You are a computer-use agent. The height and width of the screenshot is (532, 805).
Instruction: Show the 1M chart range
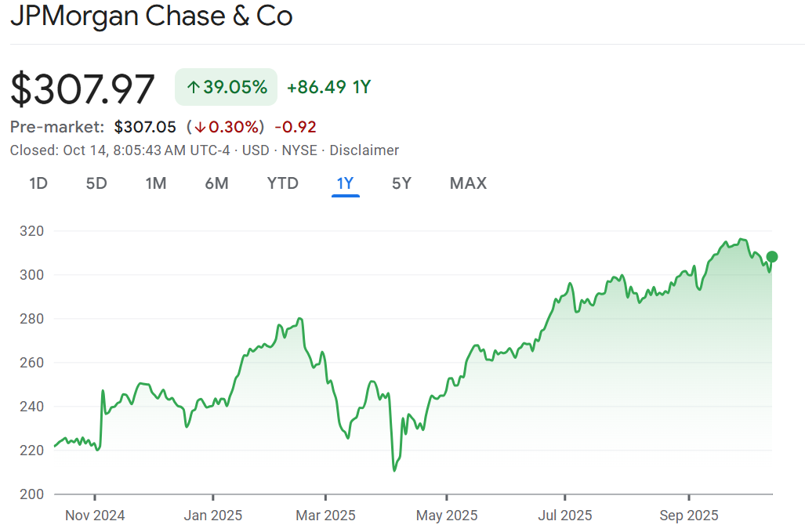pyautogui.click(x=156, y=183)
